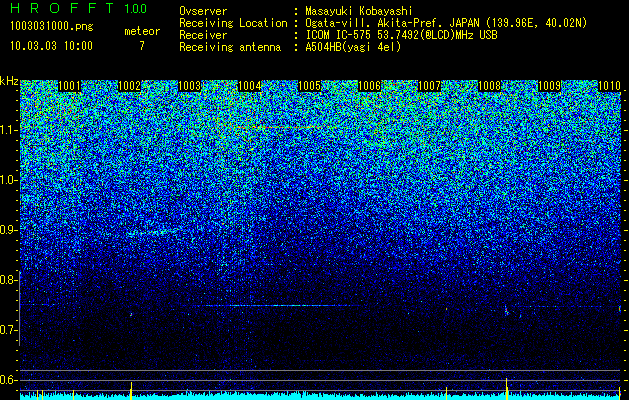Click the 0.7 frequency axis label
The width and height of the screenshot is (629, 400).
(8, 330)
